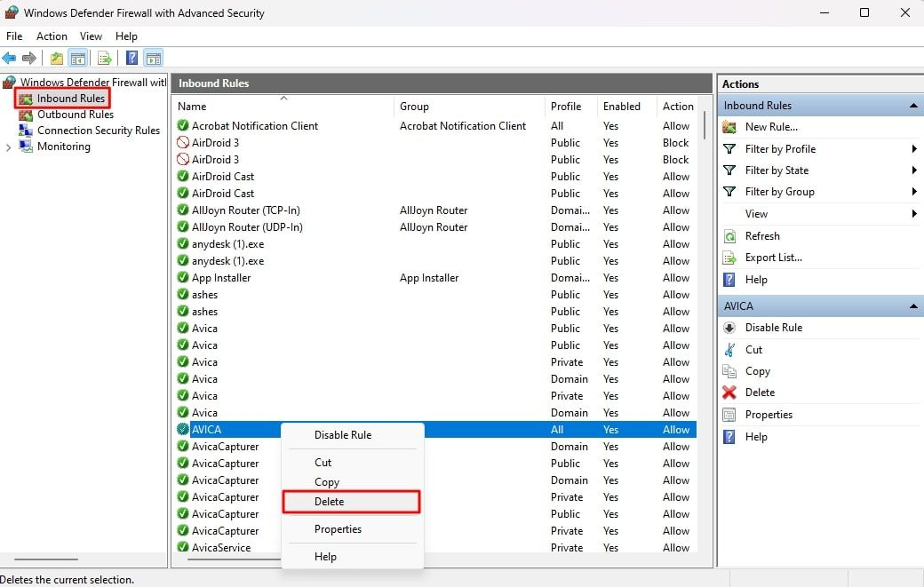The width and height of the screenshot is (924, 587).
Task: Click Delete in the AVICA actions
Action: (760, 393)
